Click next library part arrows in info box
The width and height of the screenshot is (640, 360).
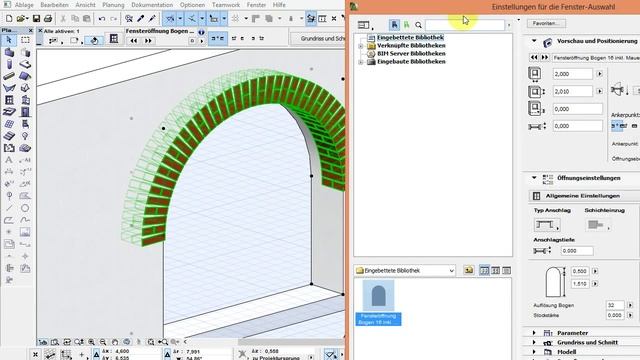coord(148,40)
